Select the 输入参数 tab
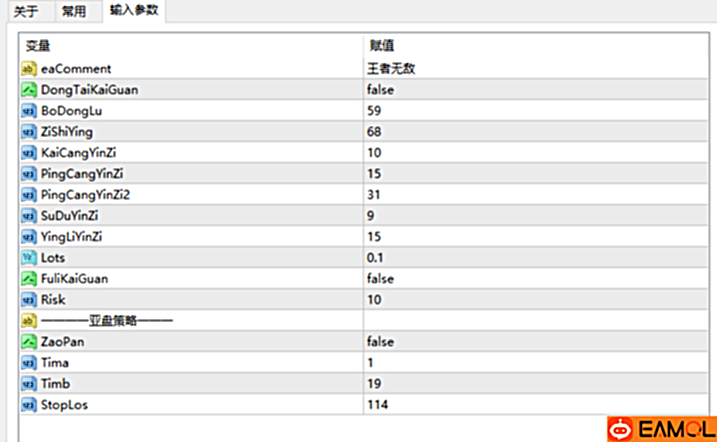The image size is (717, 442). [x=134, y=12]
